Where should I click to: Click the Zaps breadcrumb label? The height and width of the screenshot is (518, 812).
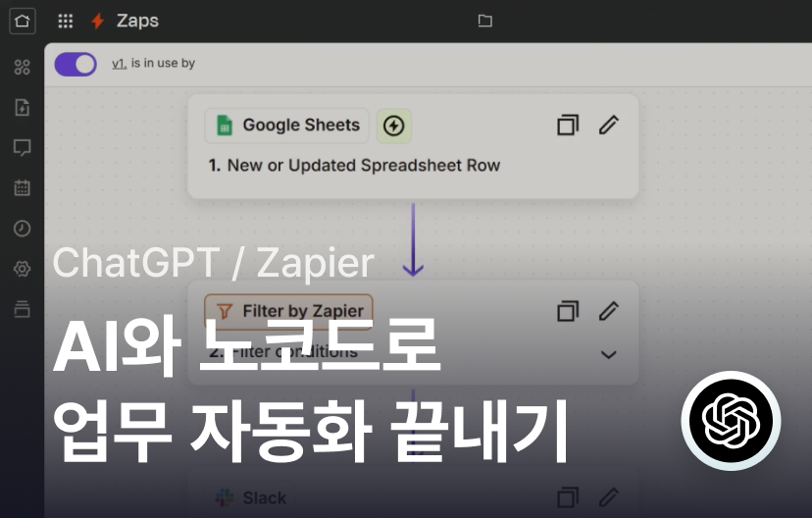tap(136, 21)
